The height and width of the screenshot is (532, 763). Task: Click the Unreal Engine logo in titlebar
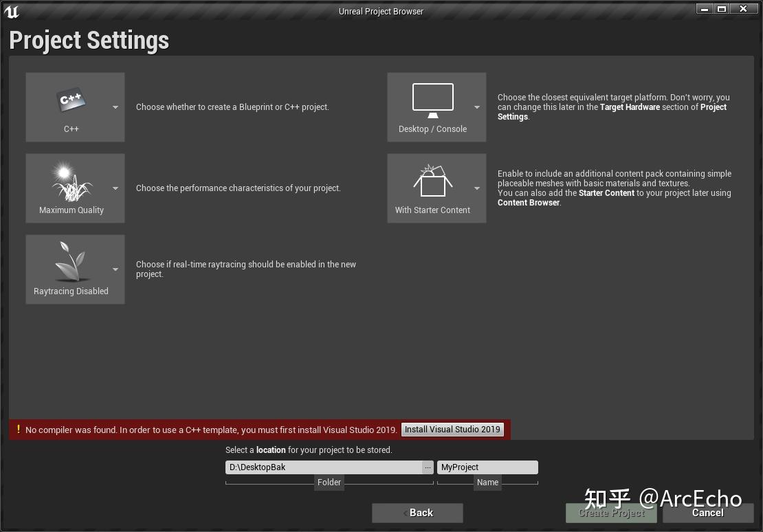pyautogui.click(x=11, y=11)
